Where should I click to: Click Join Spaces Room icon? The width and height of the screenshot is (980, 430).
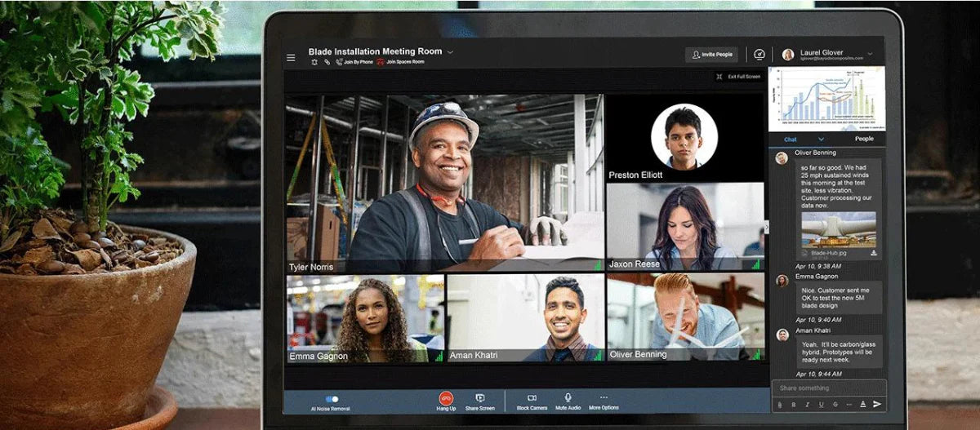[381, 62]
